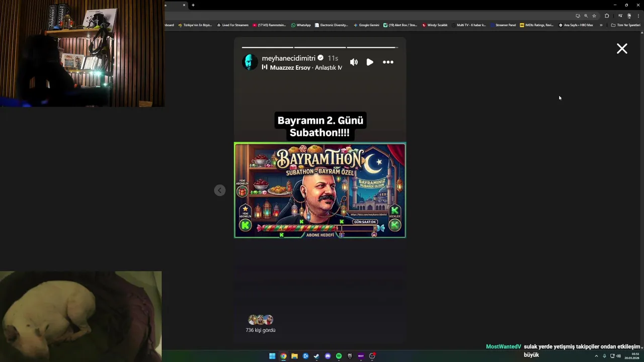Screen dimensions: 644x362
Task: Open Discord from the taskbar
Action: [x=328, y=356]
